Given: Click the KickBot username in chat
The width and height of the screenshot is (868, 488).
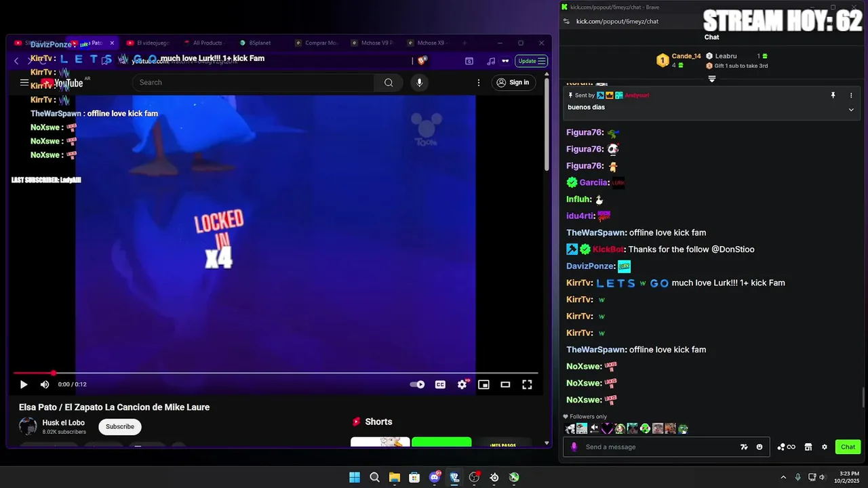Looking at the screenshot, I should (608, 249).
